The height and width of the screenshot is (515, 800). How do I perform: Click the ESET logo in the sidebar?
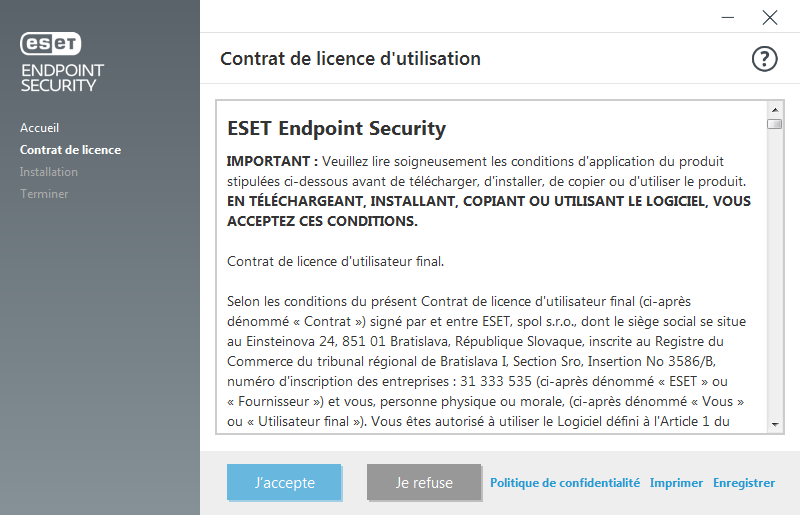(x=51, y=44)
